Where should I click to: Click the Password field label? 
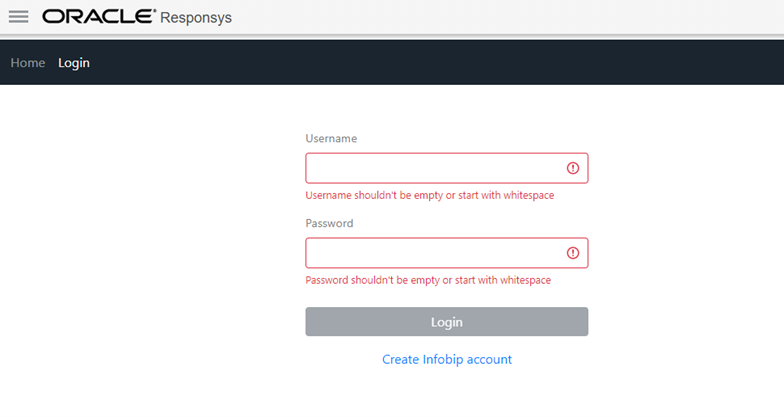[x=329, y=223]
